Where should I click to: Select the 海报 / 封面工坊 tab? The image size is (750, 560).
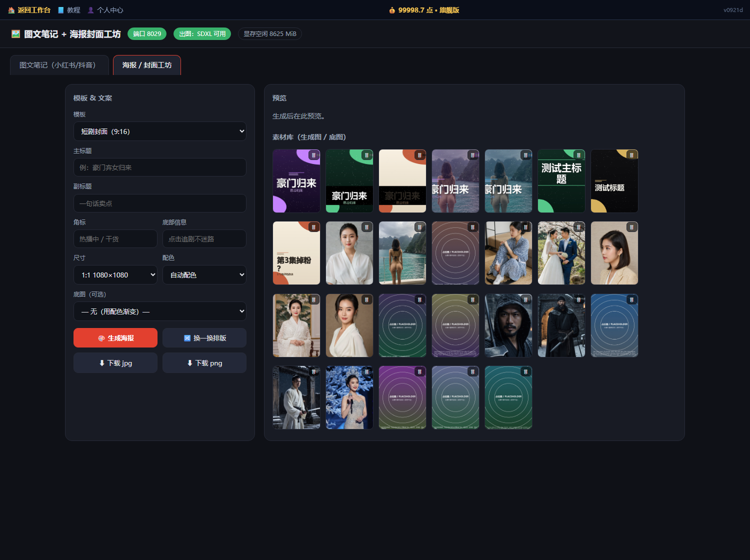[147, 65]
